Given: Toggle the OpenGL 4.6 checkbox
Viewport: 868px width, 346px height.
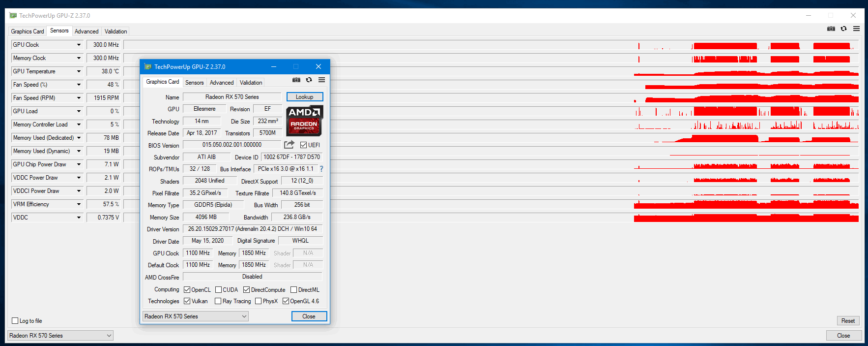Looking at the screenshot, I should [286, 301].
